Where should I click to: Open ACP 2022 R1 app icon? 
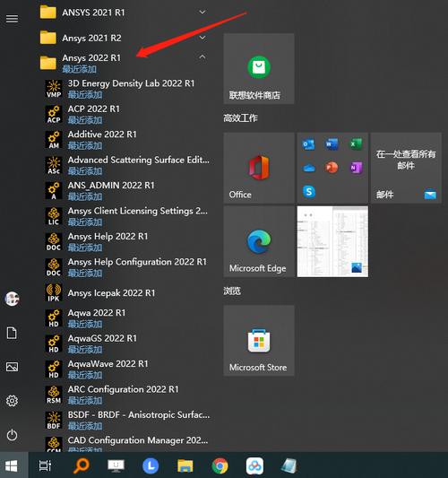54,115
